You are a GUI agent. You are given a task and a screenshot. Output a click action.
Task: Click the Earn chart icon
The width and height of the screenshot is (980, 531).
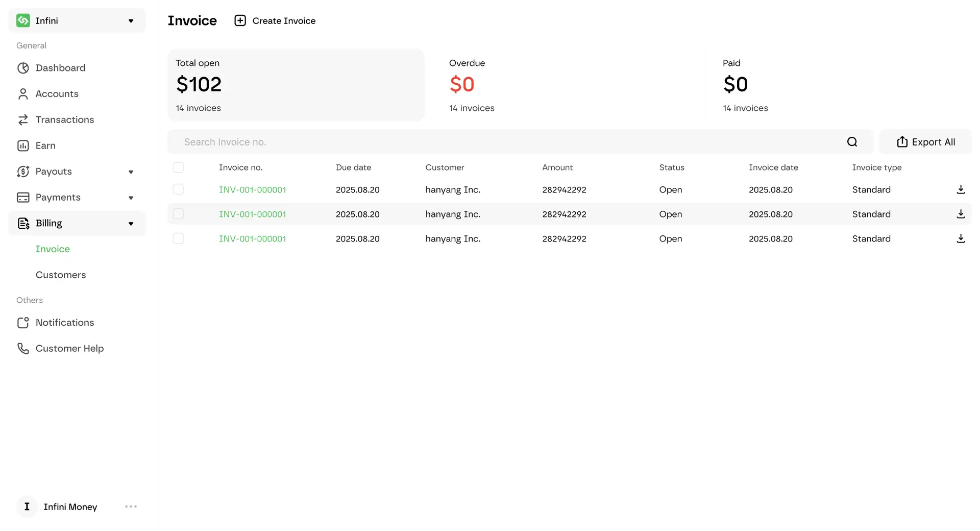coord(23,146)
